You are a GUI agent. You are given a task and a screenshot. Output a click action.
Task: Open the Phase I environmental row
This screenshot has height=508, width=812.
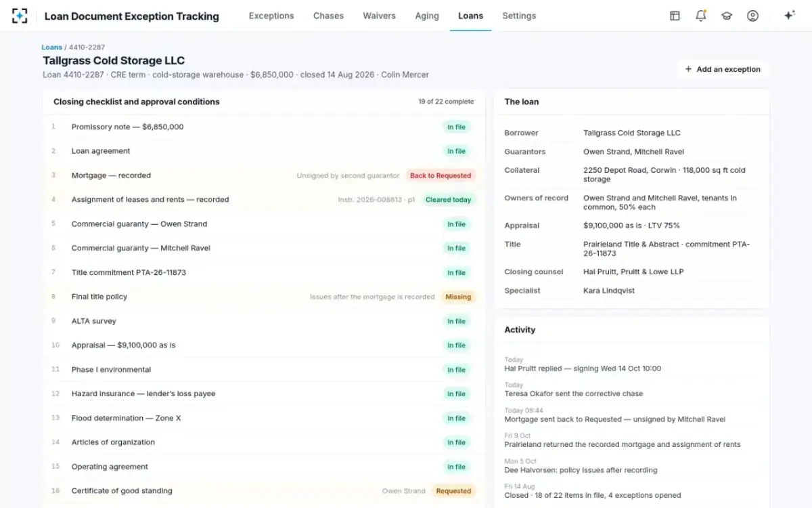pyautogui.click(x=264, y=370)
